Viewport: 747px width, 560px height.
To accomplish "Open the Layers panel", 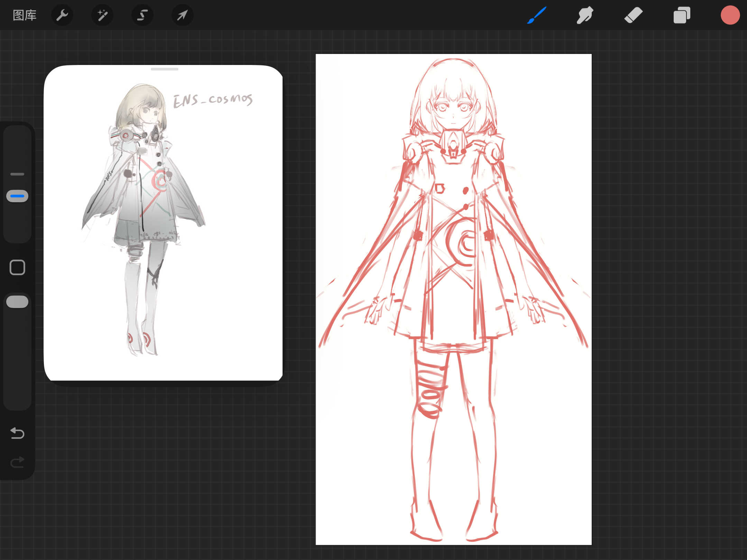I will [x=682, y=15].
